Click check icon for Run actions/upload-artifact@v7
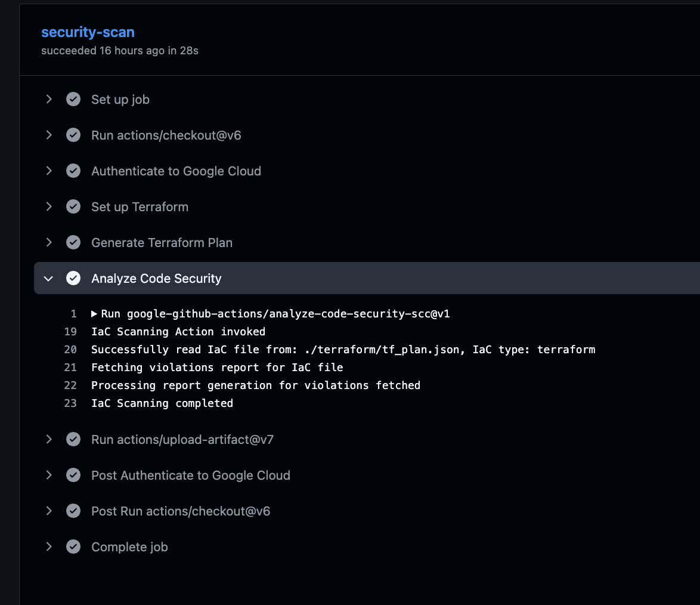This screenshot has height=605, width=700. (x=73, y=439)
